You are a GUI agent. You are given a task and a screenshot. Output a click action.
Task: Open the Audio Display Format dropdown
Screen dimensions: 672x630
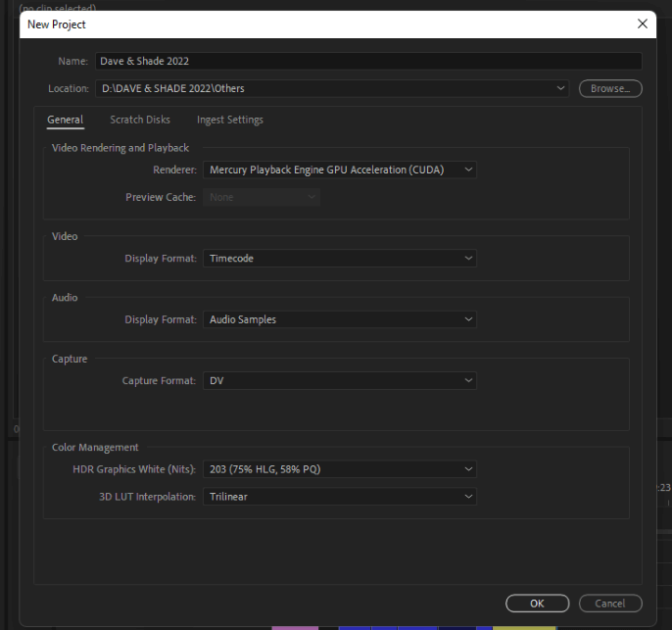(339, 319)
